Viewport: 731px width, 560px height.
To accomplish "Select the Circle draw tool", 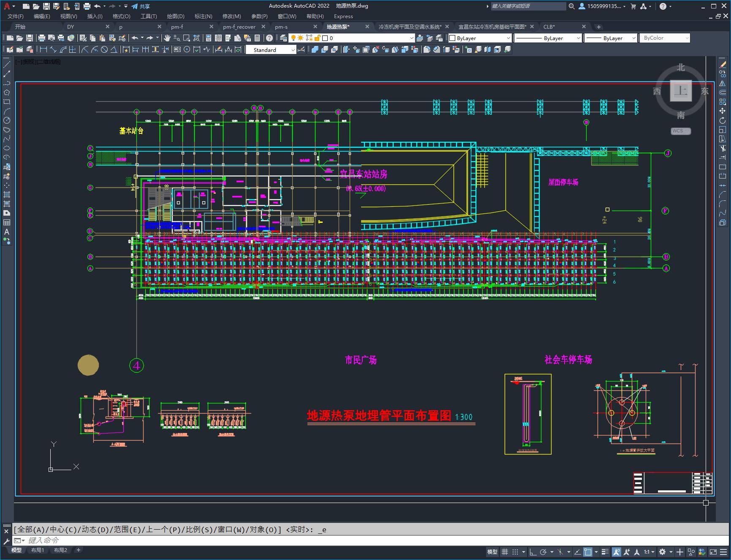I will [7, 120].
